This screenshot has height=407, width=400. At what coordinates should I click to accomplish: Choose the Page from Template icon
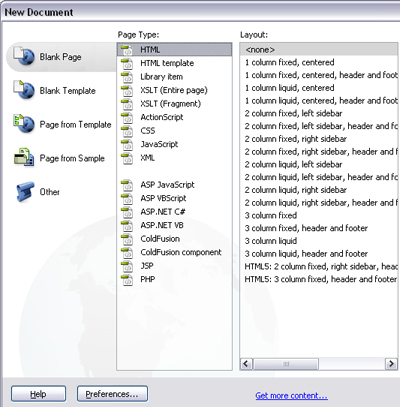24,124
